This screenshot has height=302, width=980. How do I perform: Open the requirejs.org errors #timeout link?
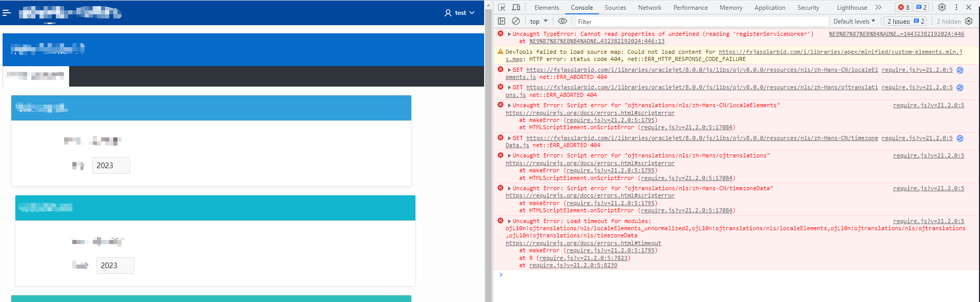coord(583,243)
